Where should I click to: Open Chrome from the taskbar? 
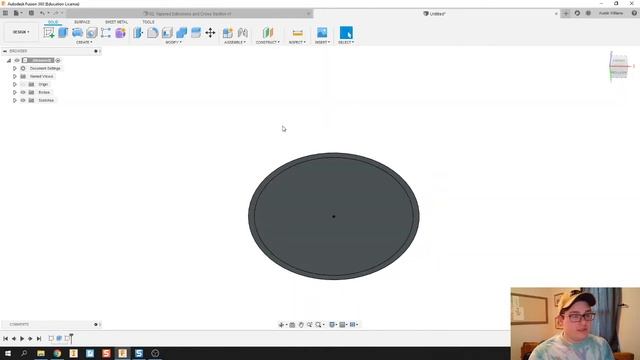[x=57, y=353]
